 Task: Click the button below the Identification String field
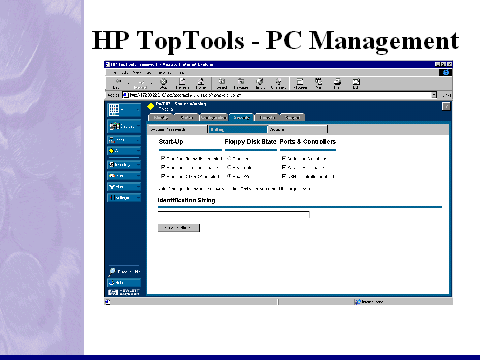click(179, 228)
